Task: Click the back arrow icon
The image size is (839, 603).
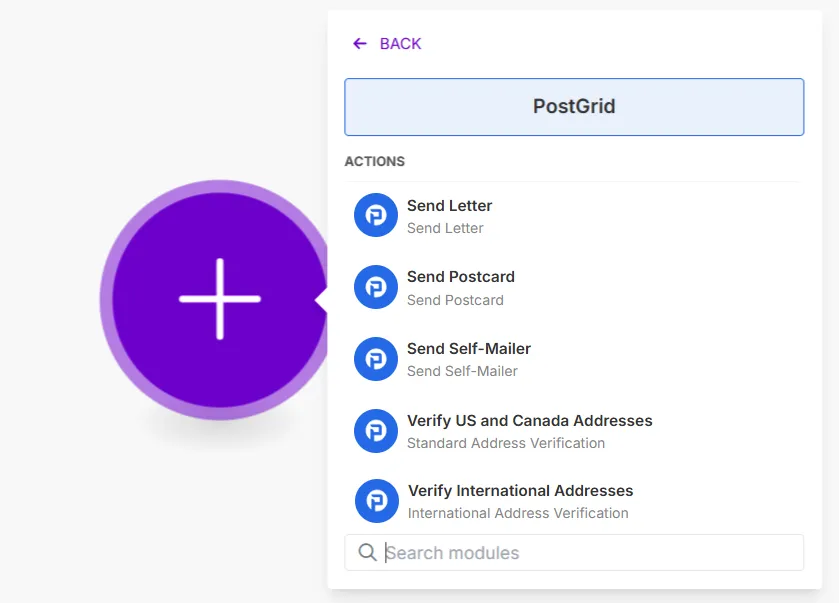Action: (359, 43)
